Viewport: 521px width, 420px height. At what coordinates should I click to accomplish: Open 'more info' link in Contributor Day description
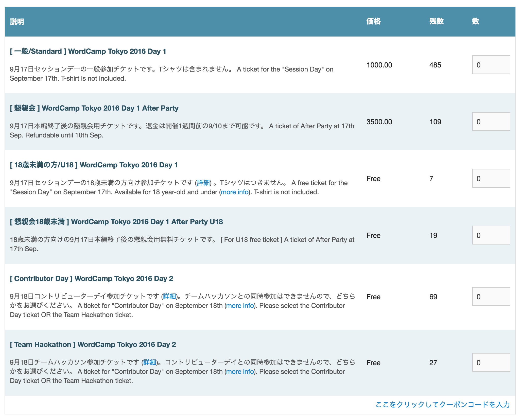240,306
